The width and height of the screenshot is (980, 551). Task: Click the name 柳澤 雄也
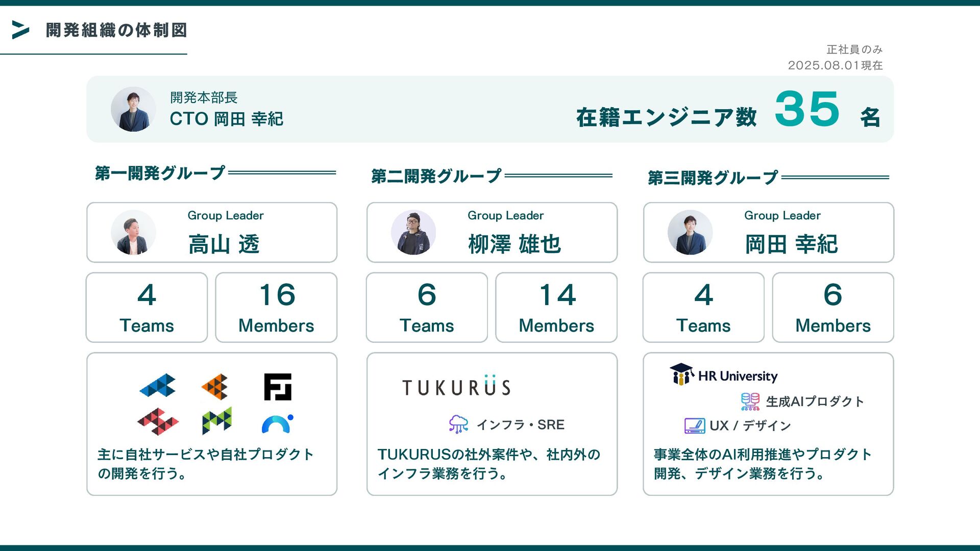pyautogui.click(x=515, y=244)
